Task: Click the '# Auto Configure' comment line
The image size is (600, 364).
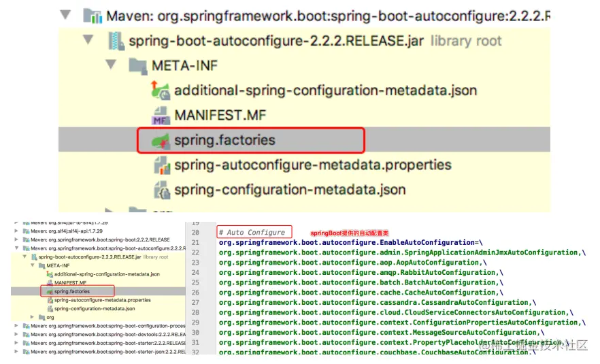Action: click(252, 232)
